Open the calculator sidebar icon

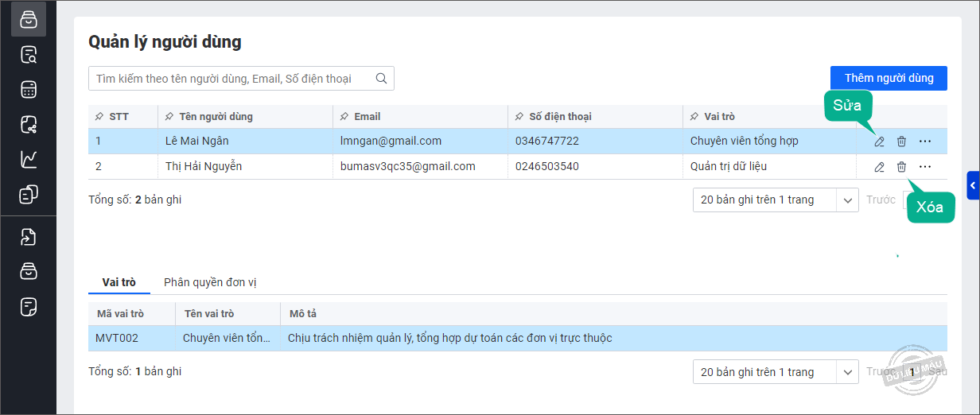(x=29, y=89)
